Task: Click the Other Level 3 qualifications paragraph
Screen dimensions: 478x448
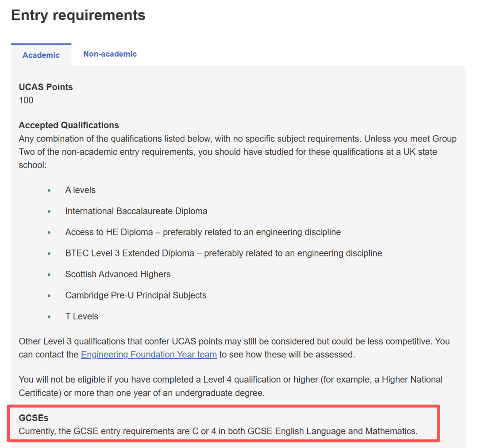Action: tap(235, 348)
